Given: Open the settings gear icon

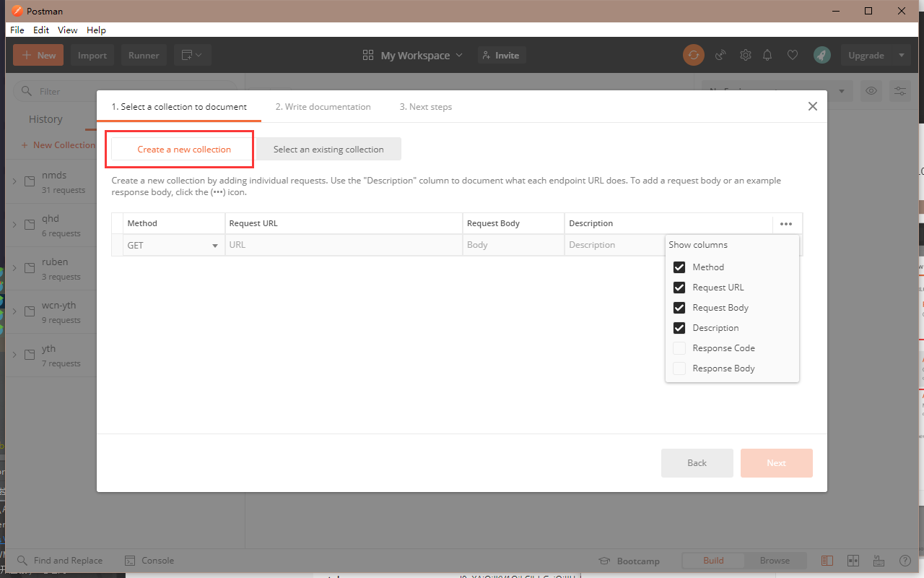Looking at the screenshot, I should tap(746, 55).
